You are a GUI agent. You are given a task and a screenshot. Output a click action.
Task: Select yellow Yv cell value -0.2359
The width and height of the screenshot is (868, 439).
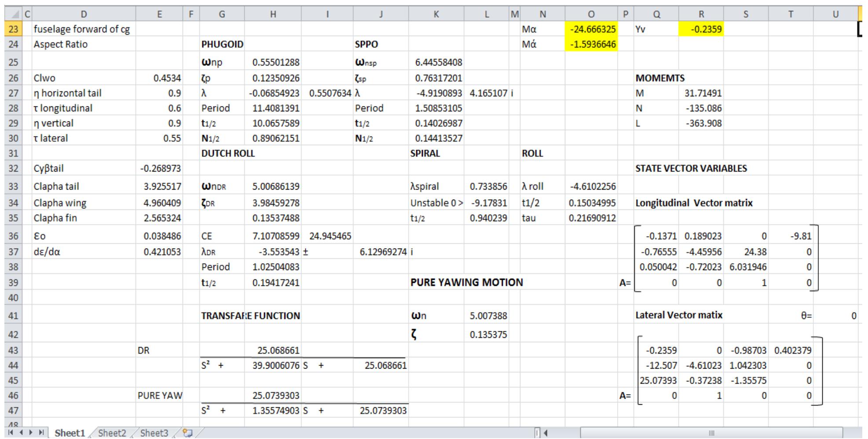coord(701,29)
